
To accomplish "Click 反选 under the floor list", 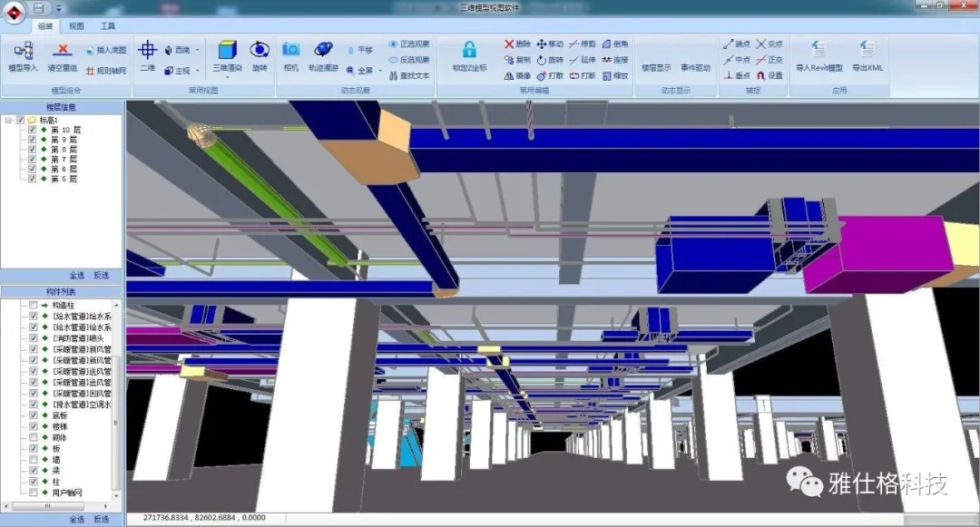I will pyautogui.click(x=102, y=276).
